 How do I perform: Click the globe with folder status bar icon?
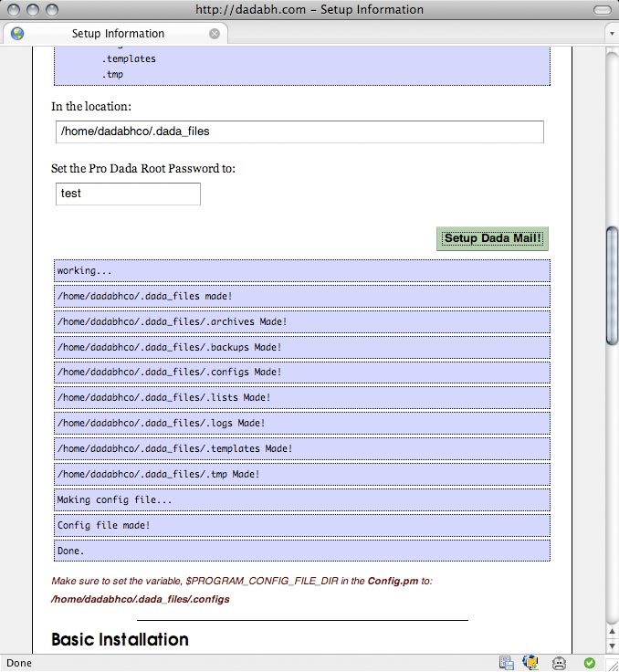(x=530, y=663)
